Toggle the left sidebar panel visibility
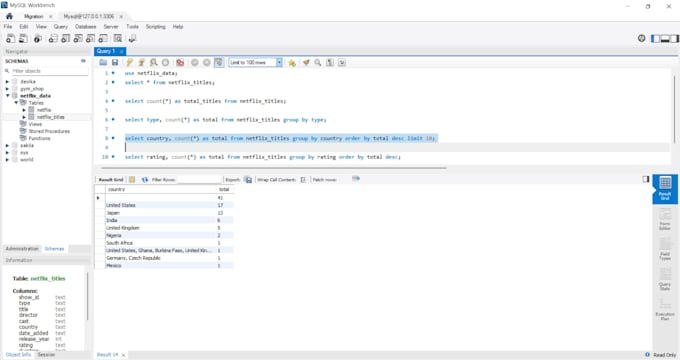The height and width of the screenshot is (360, 680). pyautogui.click(x=656, y=39)
